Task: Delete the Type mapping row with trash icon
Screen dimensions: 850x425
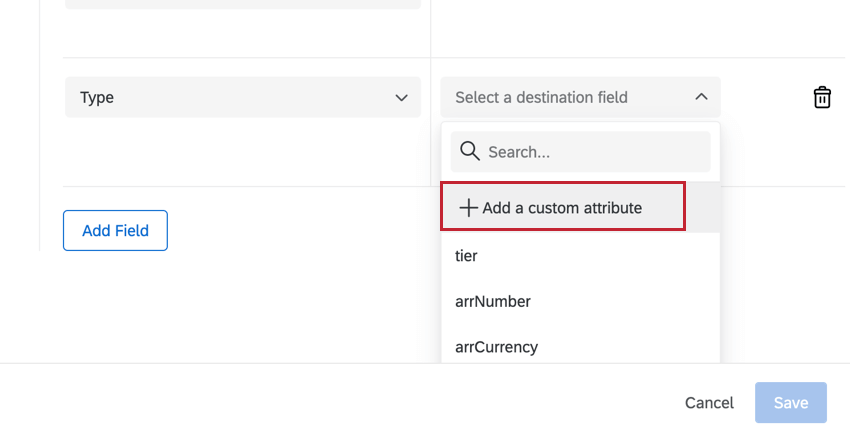Action: (822, 98)
